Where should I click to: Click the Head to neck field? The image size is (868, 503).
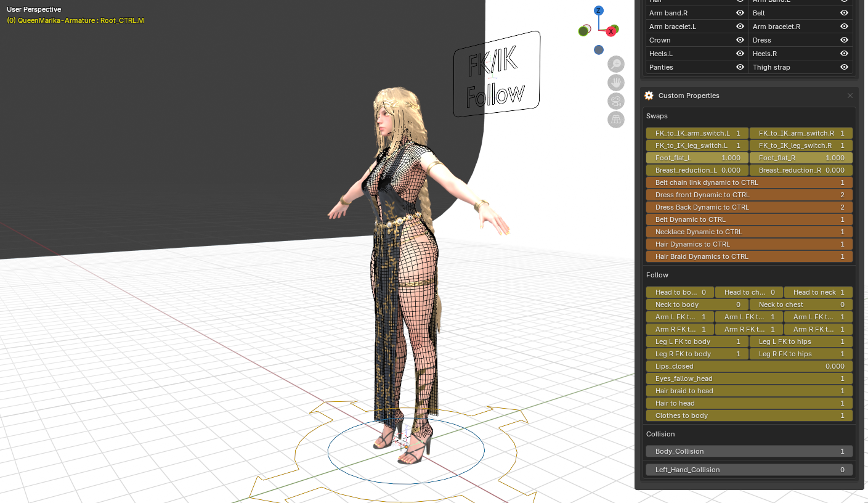[x=818, y=292]
